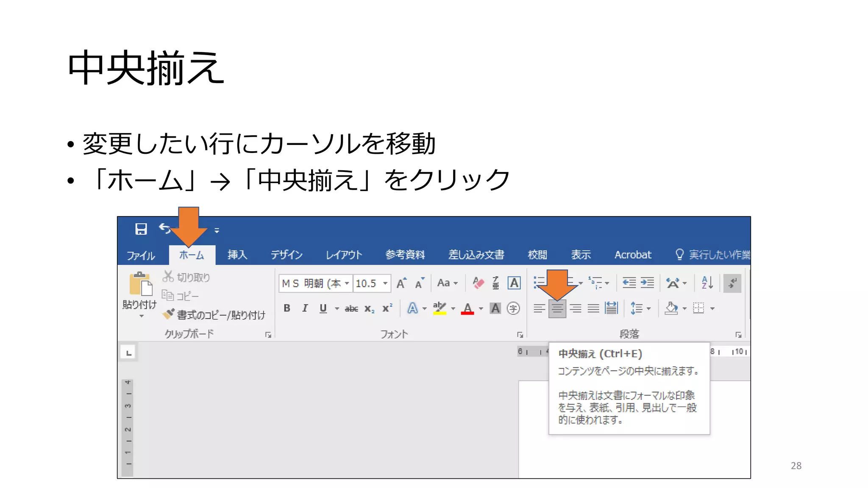
Task: Click the borders icon
Action: click(698, 308)
